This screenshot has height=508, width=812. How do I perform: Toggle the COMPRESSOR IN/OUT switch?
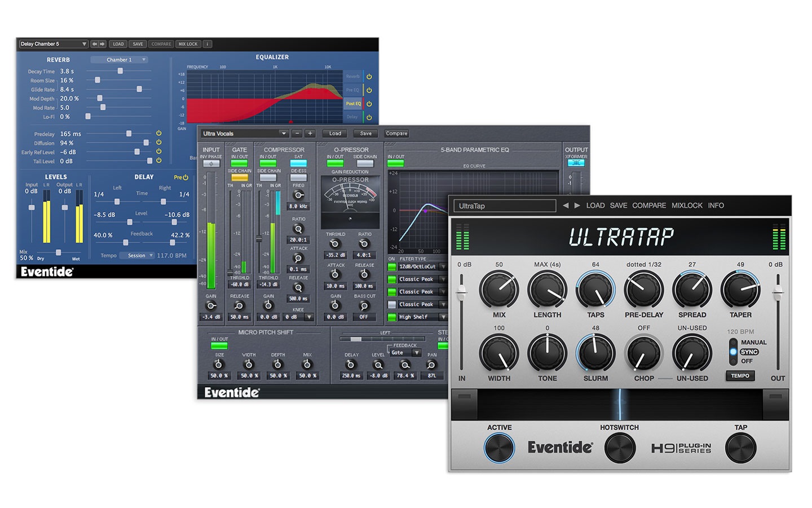click(x=268, y=164)
